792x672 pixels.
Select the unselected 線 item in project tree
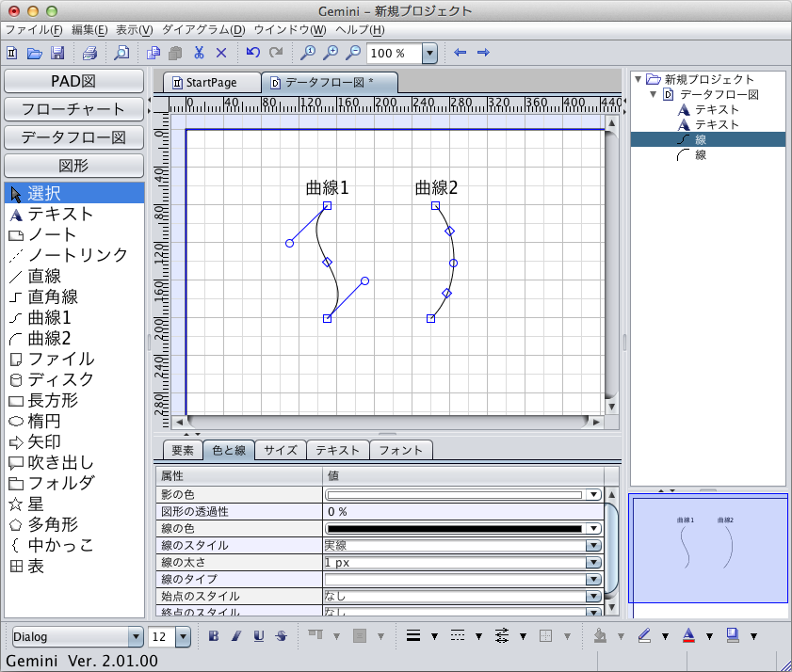pyautogui.click(x=700, y=155)
